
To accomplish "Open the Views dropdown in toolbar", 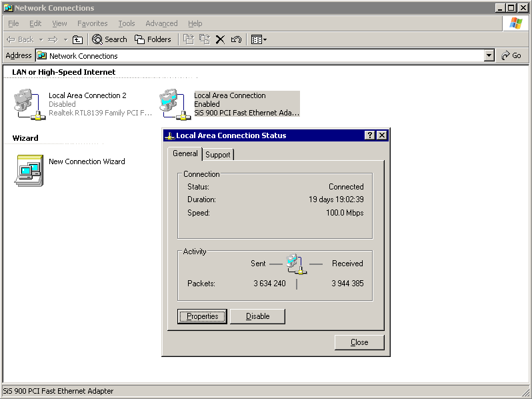I will [259, 39].
